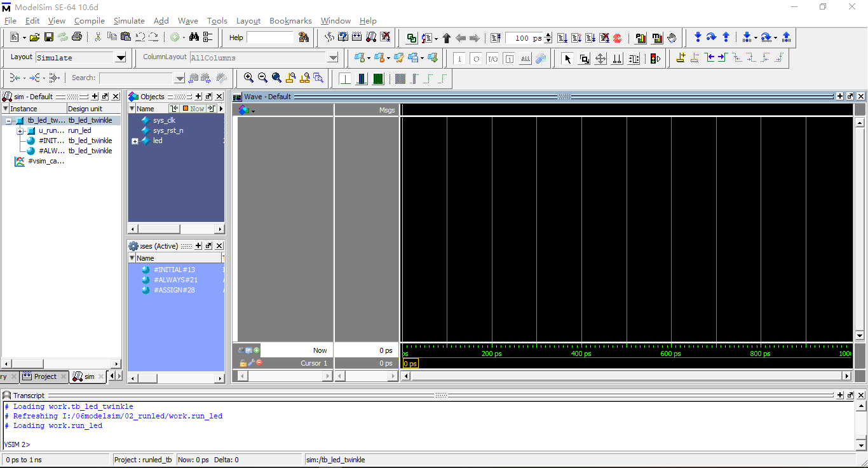Click the Print icon
This screenshot has width=868, height=468.
coord(77,38)
